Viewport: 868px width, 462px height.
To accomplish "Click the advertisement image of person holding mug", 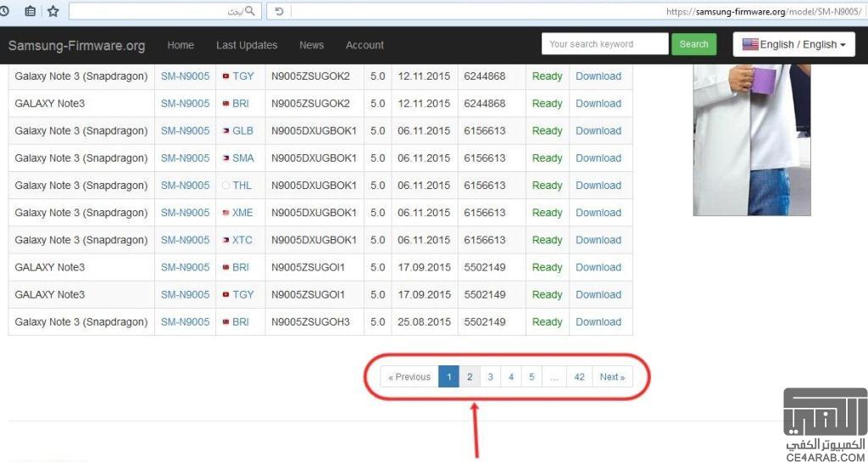I will [x=752, y=140].
